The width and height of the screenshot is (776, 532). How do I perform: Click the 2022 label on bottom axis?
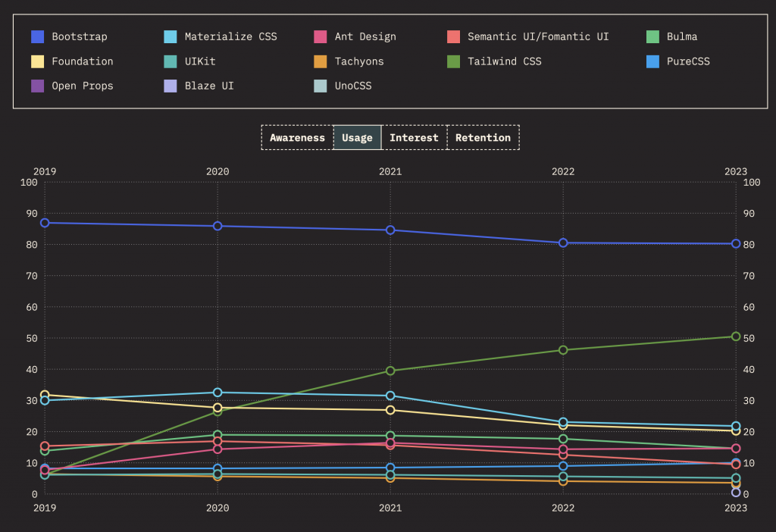tap(563, 508)
